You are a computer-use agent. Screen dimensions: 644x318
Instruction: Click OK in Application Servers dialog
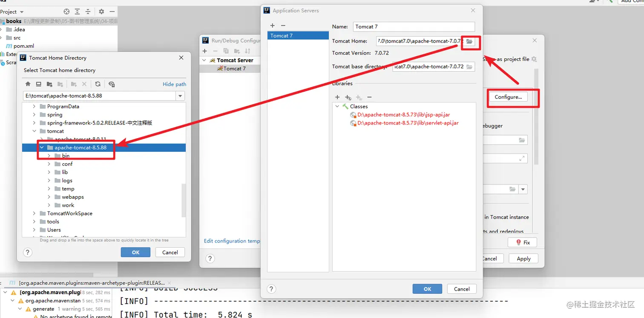427,289
